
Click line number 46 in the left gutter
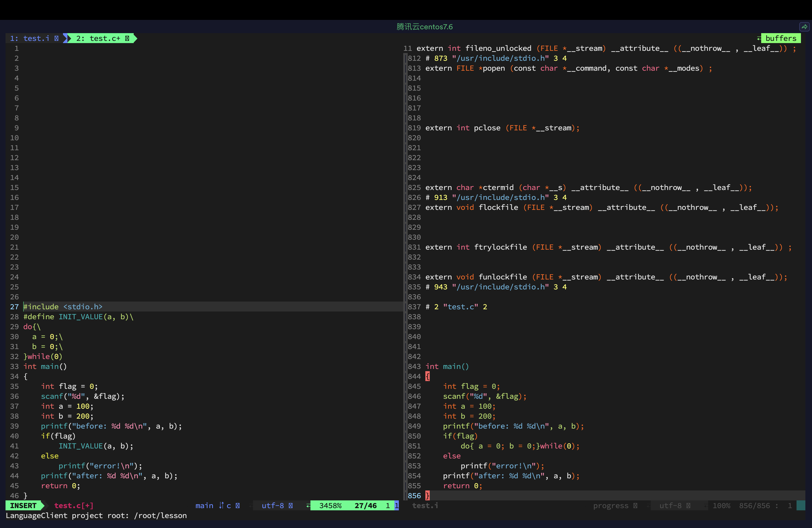click(14, 496)
